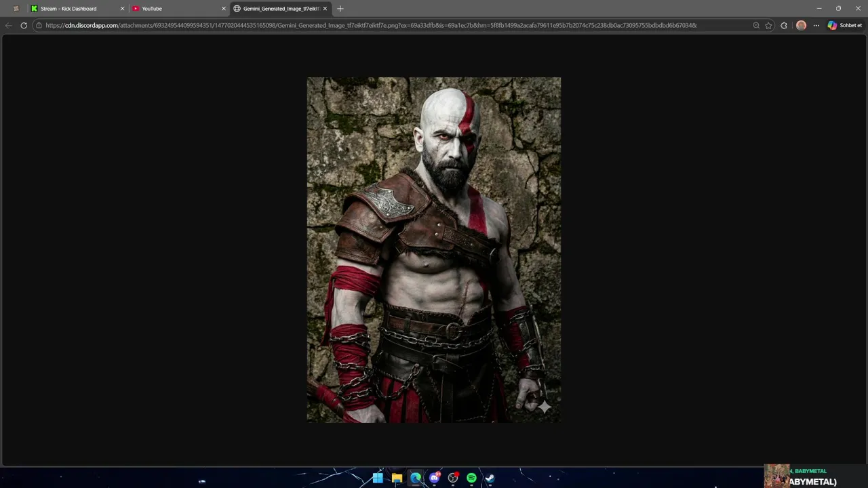868x488 pixels.
Task: Open the OBS Studio taskbar icon
Action: tap(453, 478)
